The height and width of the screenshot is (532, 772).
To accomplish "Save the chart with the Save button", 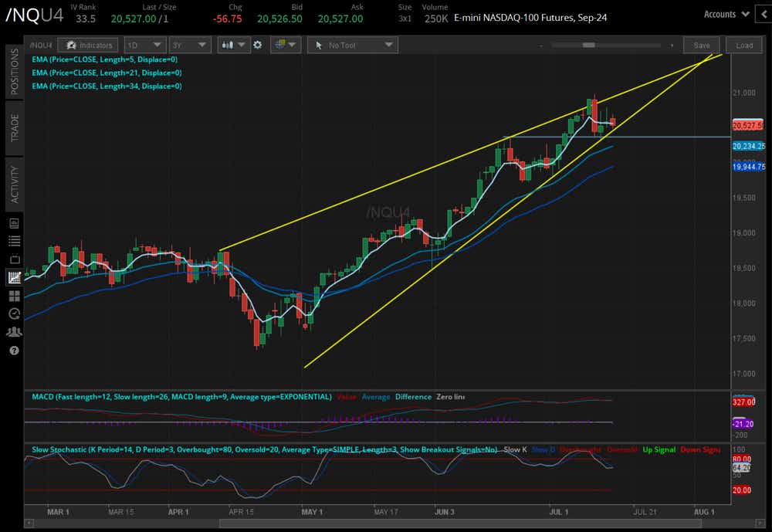I will pos(701,45).
